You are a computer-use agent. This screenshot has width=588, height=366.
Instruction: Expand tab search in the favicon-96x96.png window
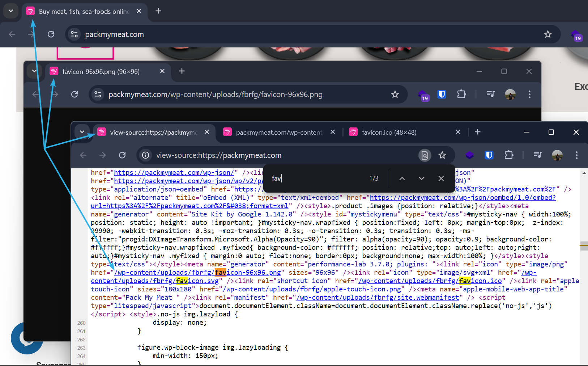click(x=34, y=71)
